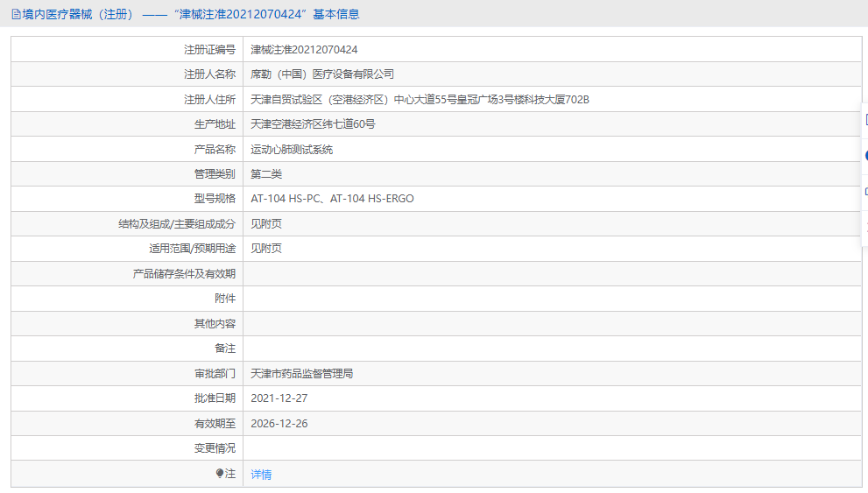Click the 生产地址 label
Viewport: 868px width, 493px height.
(215, 124)
